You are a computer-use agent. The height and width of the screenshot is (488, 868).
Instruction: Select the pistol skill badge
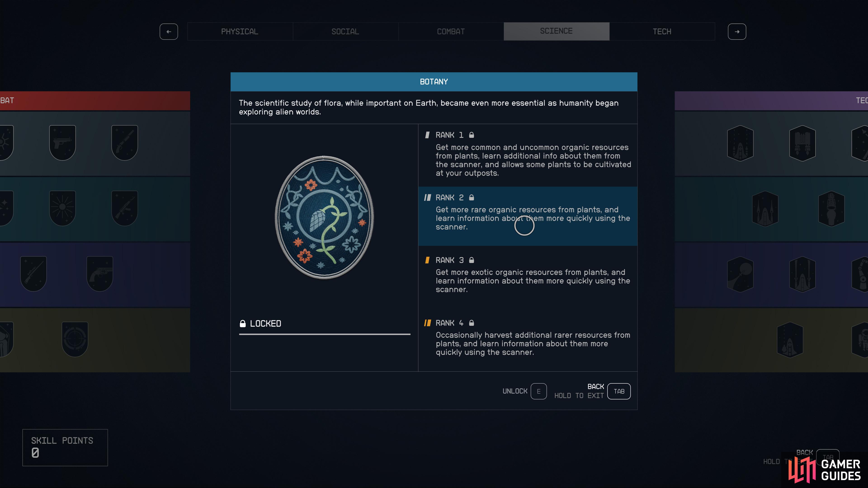pyautogui.click(x=62, y=143)
